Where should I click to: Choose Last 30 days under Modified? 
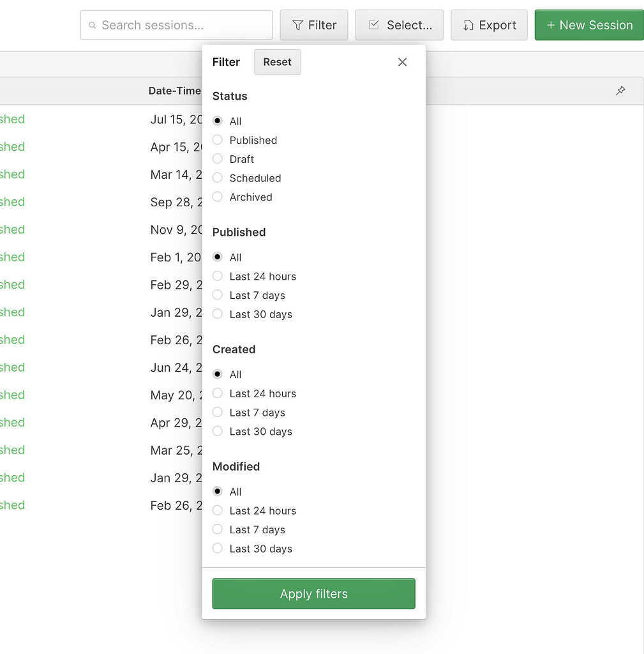pyautogui.click(x=217, y=549)
